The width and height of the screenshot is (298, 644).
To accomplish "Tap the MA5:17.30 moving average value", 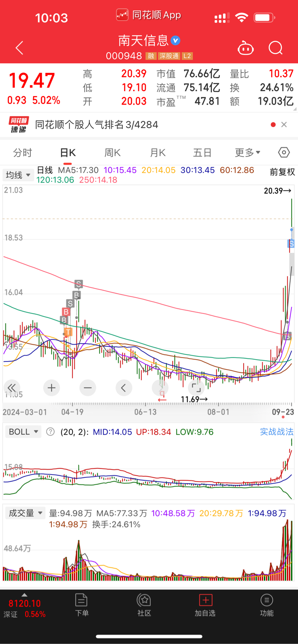I will point(78,170).
